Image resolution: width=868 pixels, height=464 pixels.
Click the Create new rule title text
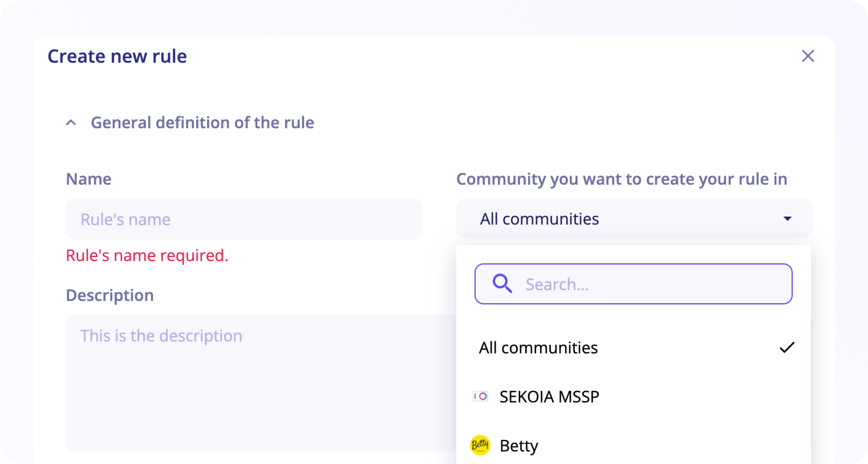[117, 56]
